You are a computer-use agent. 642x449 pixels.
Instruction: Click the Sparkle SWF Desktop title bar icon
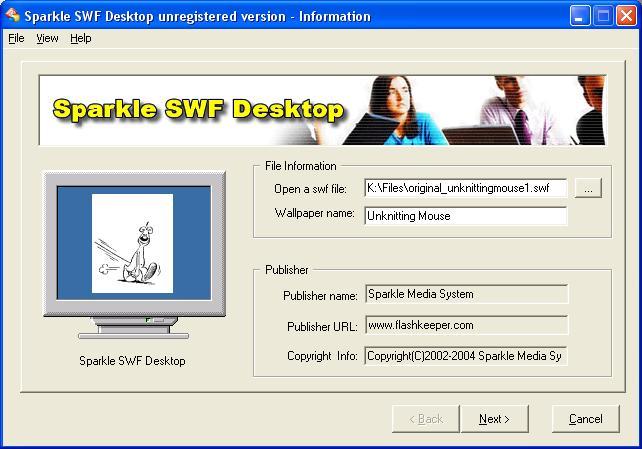12,15
